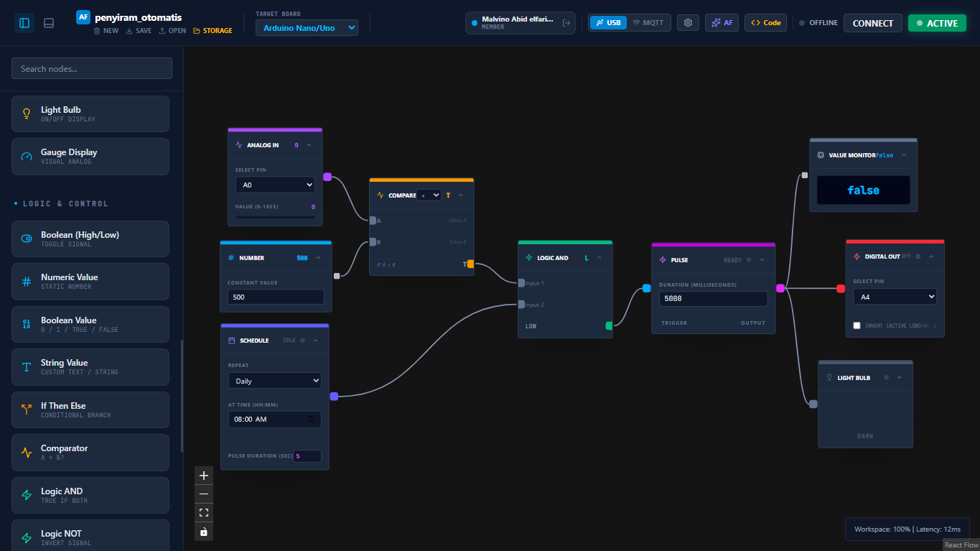Open Analog In Select Pin dropdown A0

click(x=275, y=185)
